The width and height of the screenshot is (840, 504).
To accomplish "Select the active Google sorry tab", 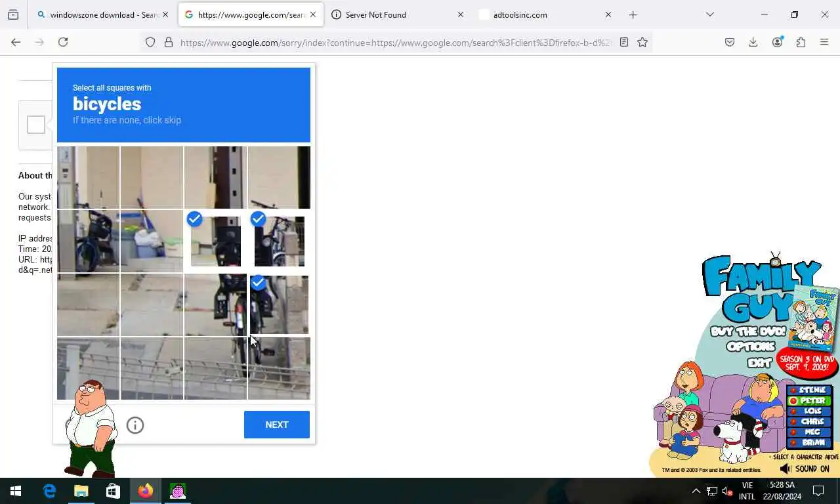I will (x=251, y=14).
